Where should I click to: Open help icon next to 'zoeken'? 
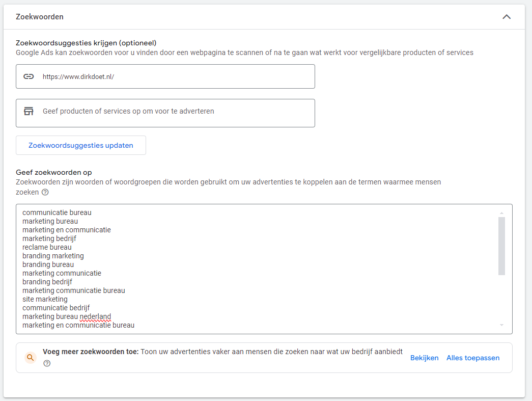coord(45,193)
